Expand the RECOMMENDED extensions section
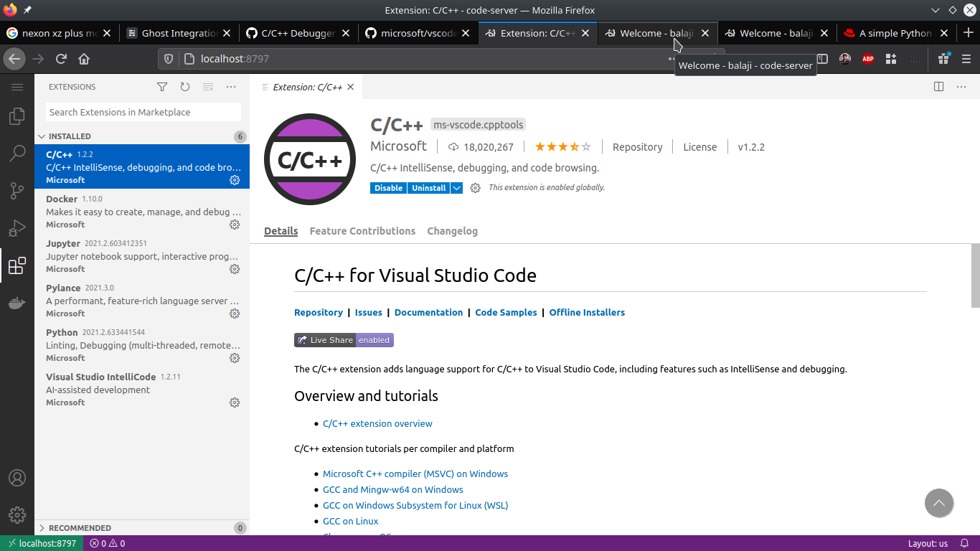 142,528
